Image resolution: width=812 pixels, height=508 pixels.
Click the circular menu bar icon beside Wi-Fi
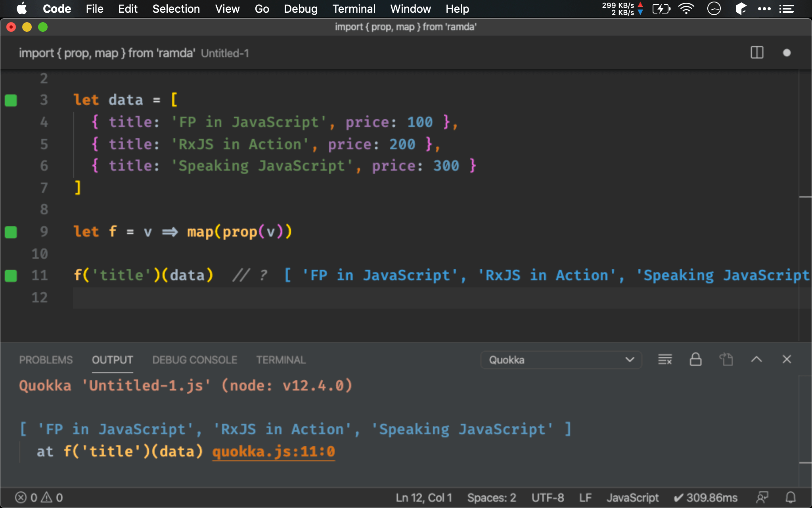pos(714,9)
